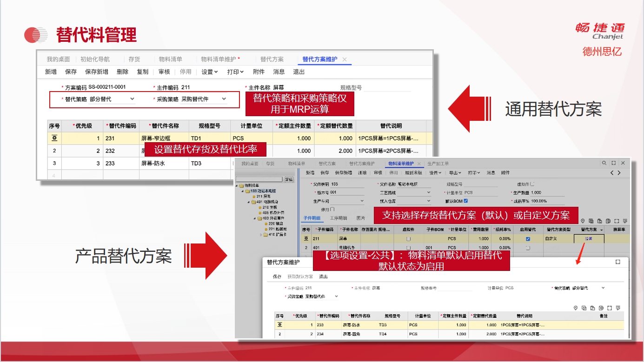
Task: Click the 设置 link in 替代方案 column
Action: (589, 239)
